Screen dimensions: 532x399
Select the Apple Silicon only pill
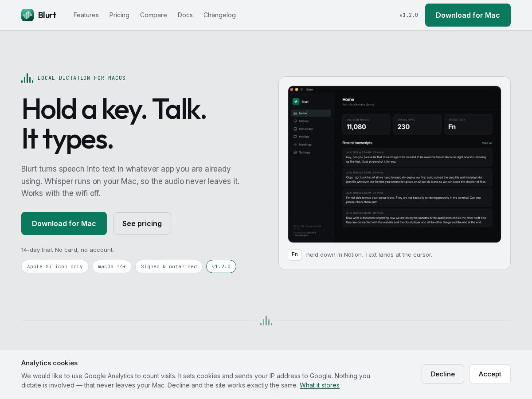pos(55,266)
